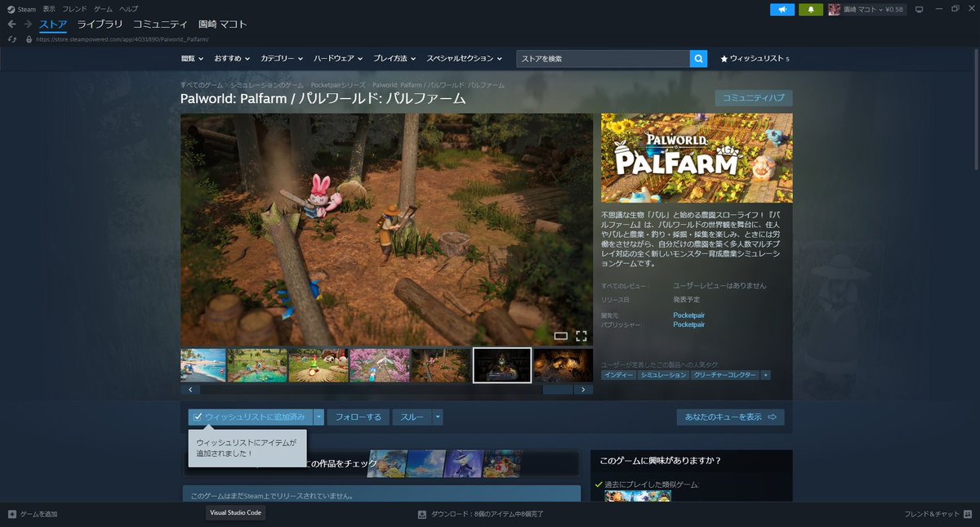This screenshot has width=980, height=527.
Task: Open the 園崎 マコト profile tab
Action: coord(223,25)
